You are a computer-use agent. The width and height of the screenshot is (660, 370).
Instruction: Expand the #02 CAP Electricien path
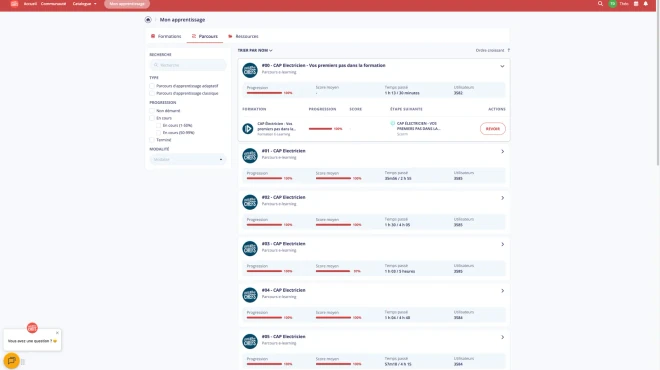[x=503, y=198]
